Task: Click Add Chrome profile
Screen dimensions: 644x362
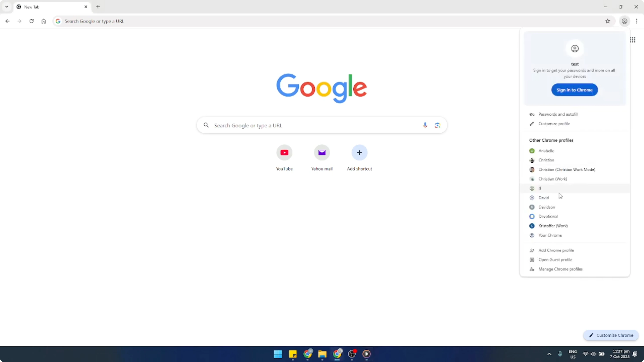Action: 556,250
